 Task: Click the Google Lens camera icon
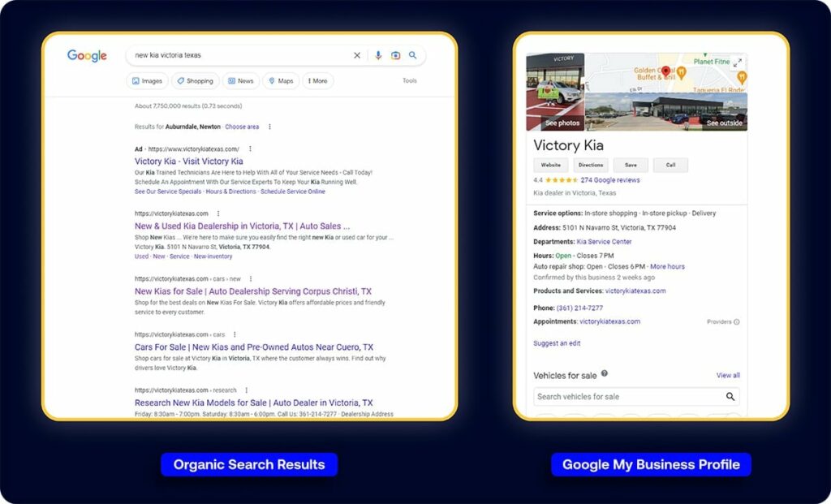(395, 55)
